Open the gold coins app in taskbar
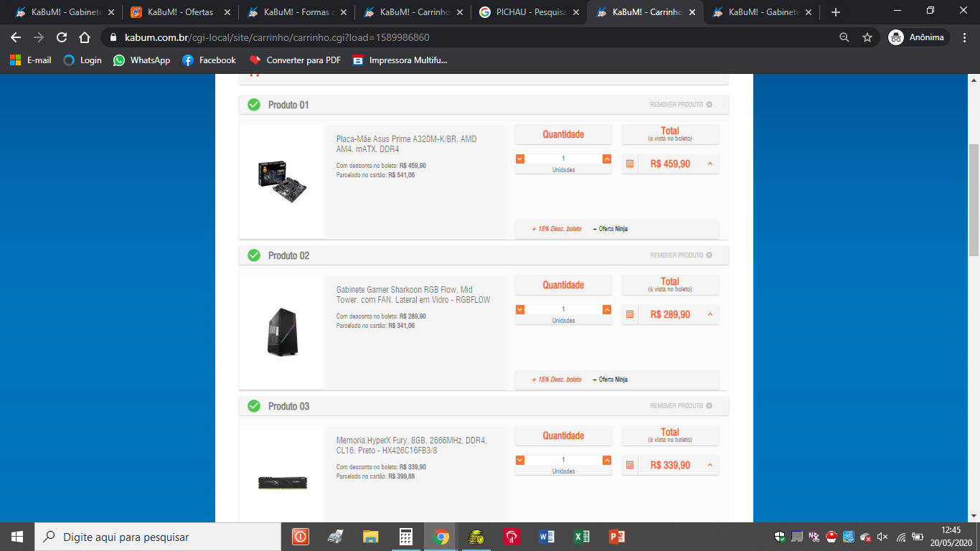Viewport: 980px width, 551px height. (476, 537)
